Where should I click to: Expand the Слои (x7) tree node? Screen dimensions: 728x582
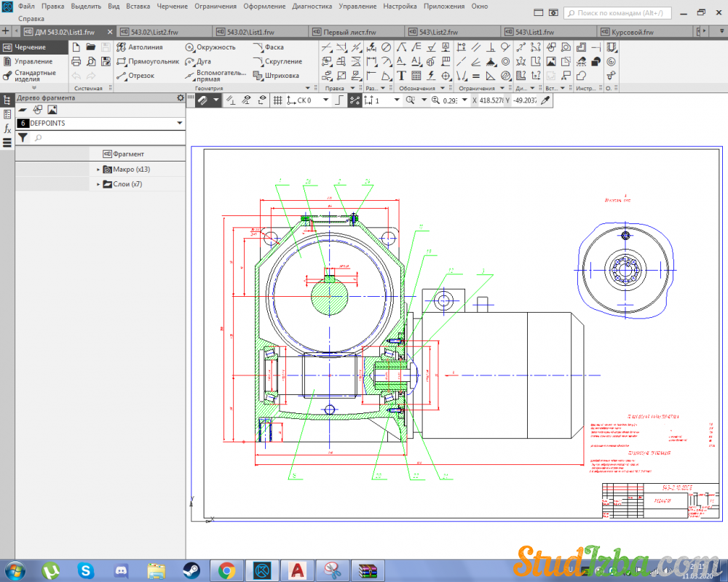(x=98, y=185)
